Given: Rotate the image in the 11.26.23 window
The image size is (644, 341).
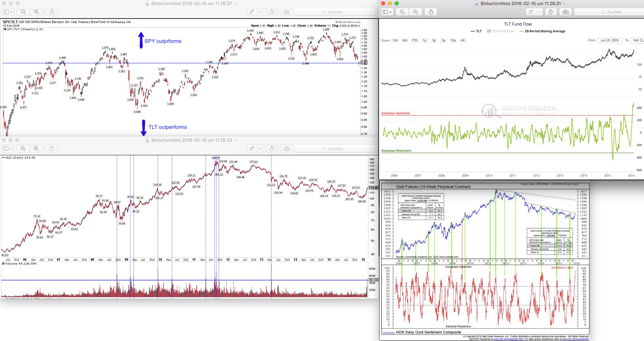Looking at the screenshot, I should (271, 149).
